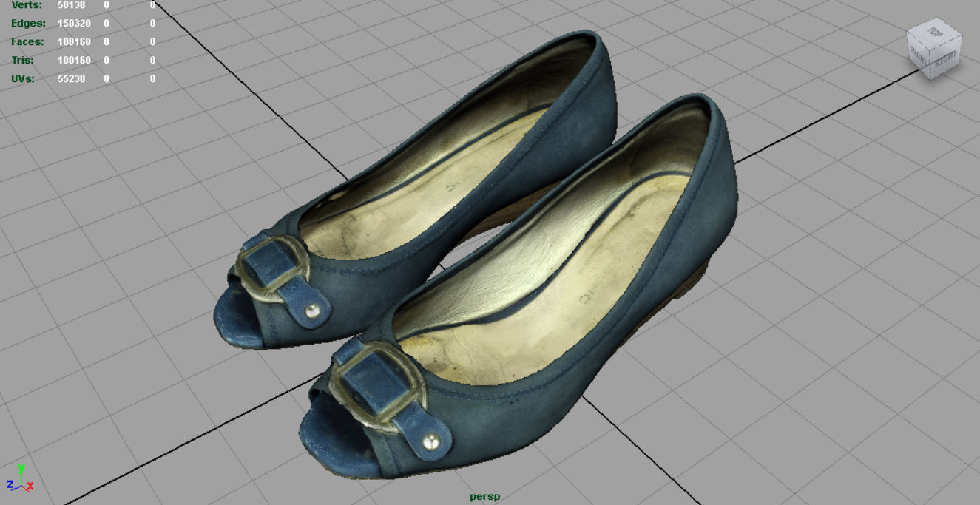The height and width of the screenshot is (505, 980).
Task: Select the "Faces:" HUD label
Action: tap(27, 42)
